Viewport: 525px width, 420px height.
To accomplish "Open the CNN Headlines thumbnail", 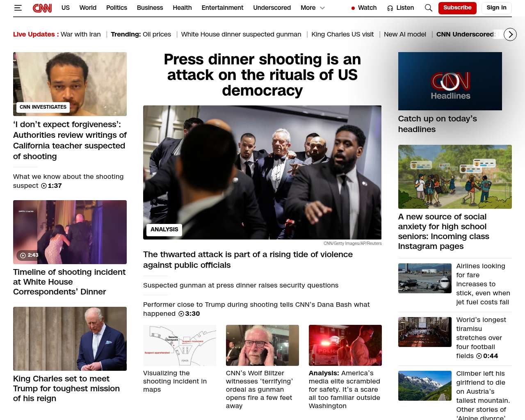I will [450, 81].
